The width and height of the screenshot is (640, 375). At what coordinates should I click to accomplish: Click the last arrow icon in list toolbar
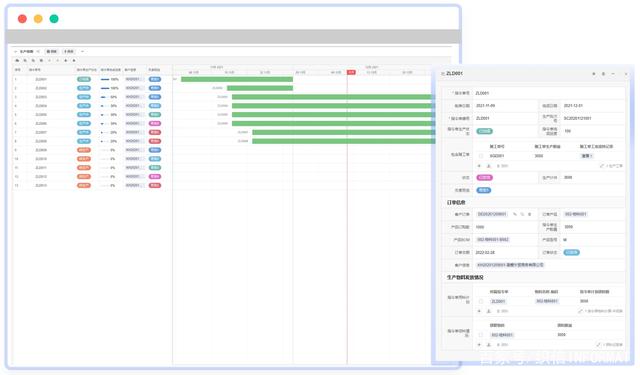coord(74,60)
